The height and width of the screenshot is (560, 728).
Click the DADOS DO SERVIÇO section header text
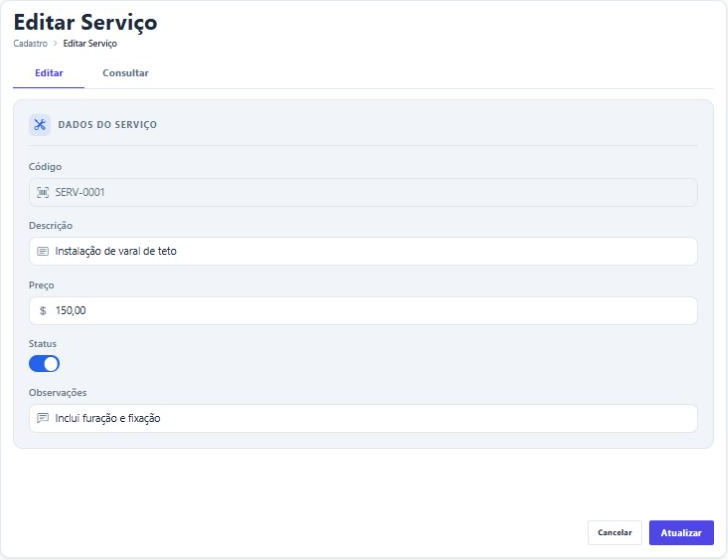pyautogui.click(x=107, y=124)
